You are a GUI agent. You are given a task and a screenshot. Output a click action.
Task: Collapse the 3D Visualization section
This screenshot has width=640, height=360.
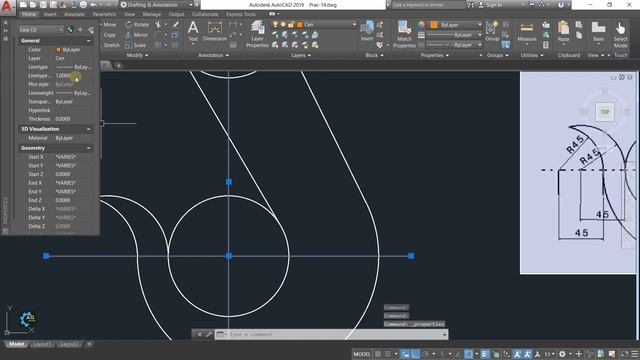pos(89,129)
